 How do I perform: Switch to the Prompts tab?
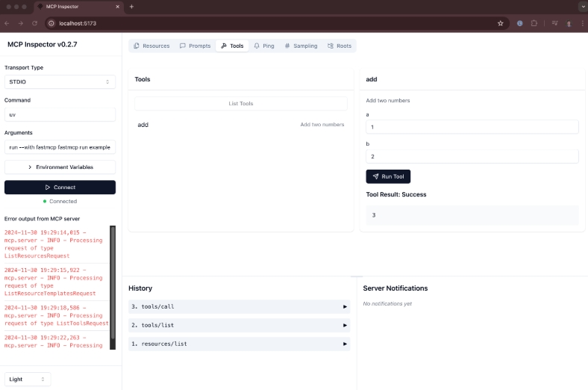196,46
